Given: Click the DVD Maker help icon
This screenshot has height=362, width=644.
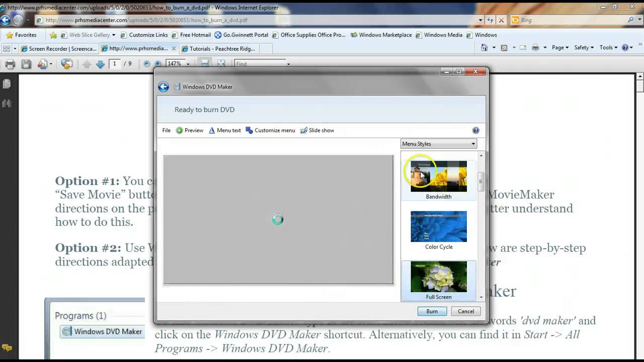Looking at the screenshot, I should point(475,130).
